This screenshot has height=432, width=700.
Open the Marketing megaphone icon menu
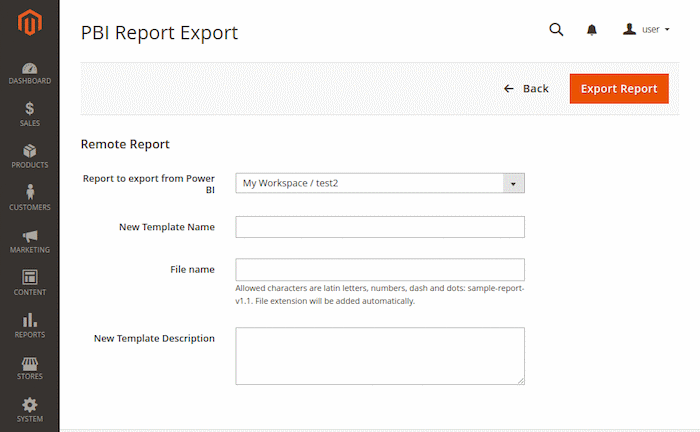(29, 241)
